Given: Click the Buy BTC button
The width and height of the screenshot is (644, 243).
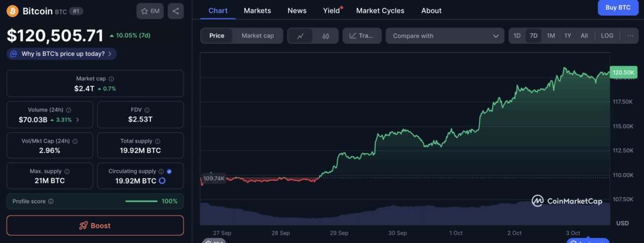Looking at the screenshot, I should [x=618, y=8].
